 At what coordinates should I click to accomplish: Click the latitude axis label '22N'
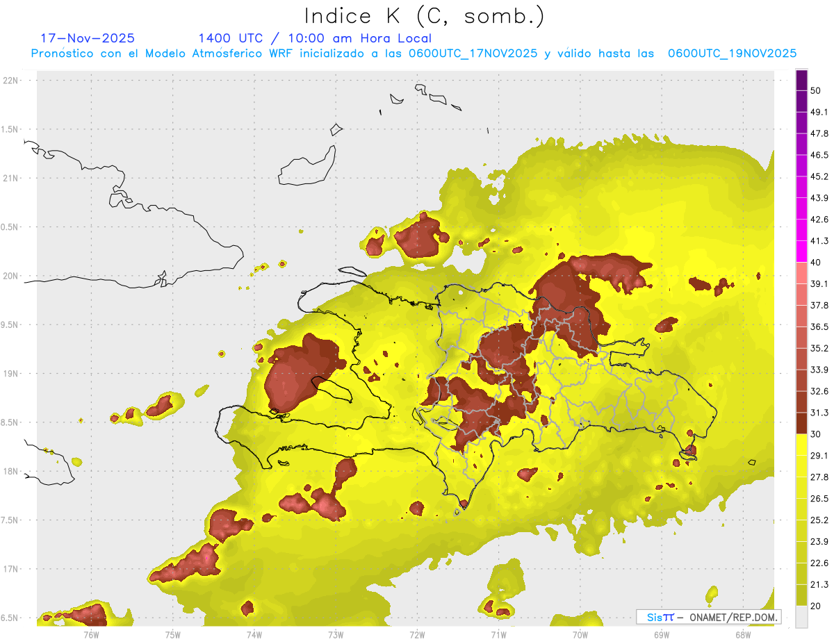click(x=10, y=80)
